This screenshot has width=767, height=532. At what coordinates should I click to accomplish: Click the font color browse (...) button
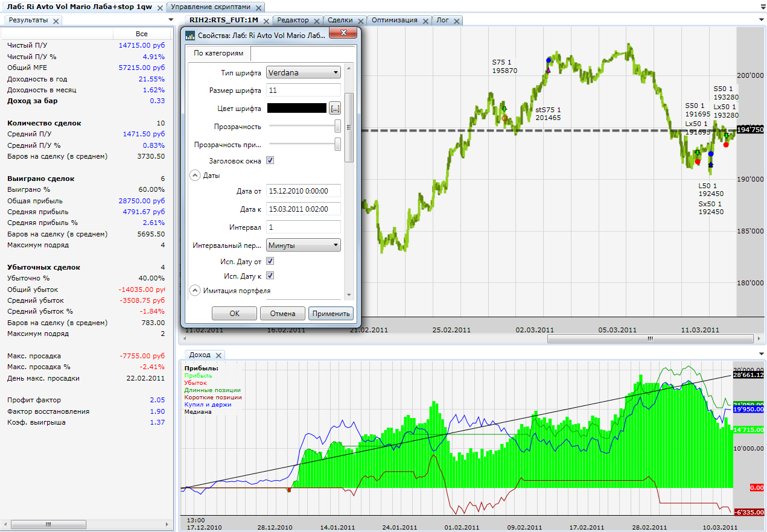coord(335,109)
